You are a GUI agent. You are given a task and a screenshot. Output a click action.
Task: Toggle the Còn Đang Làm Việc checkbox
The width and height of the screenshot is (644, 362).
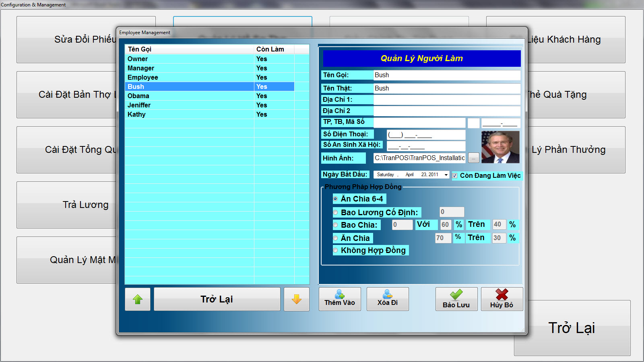tap(455, 176)
